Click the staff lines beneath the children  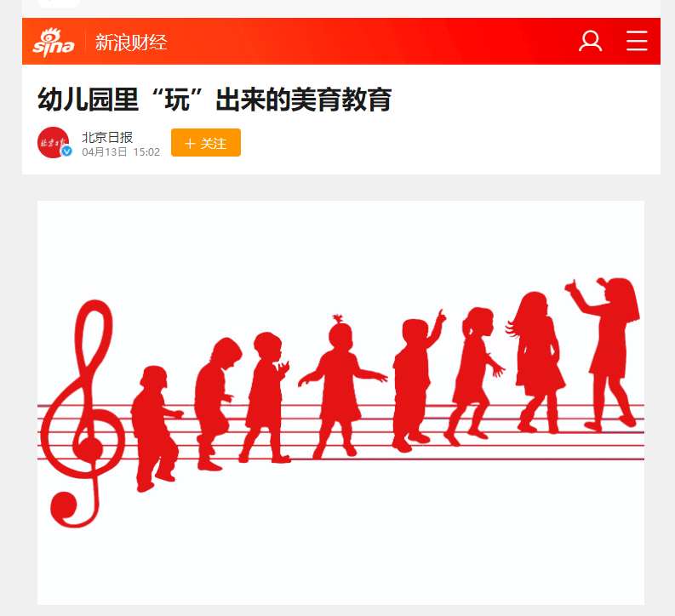click(x=341, y=432)
